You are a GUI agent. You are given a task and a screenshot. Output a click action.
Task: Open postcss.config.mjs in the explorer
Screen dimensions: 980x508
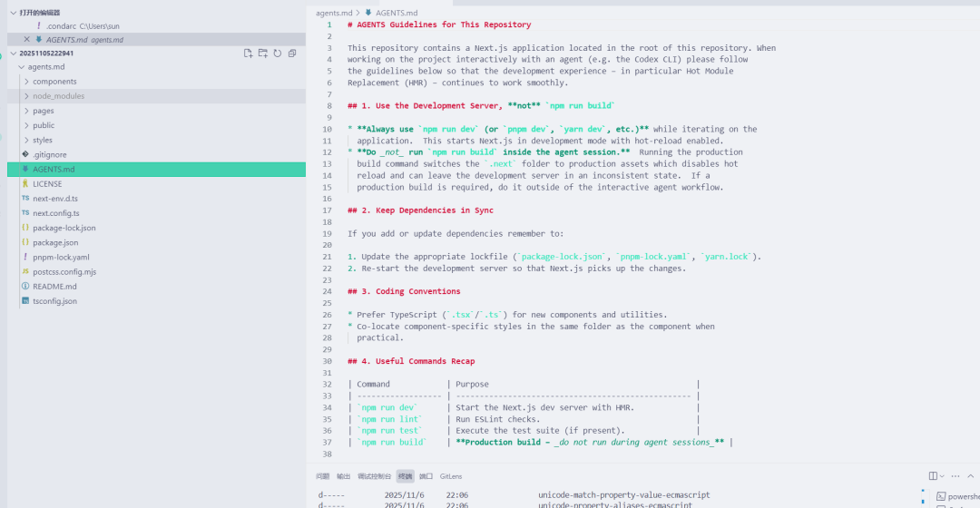(x=156, y=272)
